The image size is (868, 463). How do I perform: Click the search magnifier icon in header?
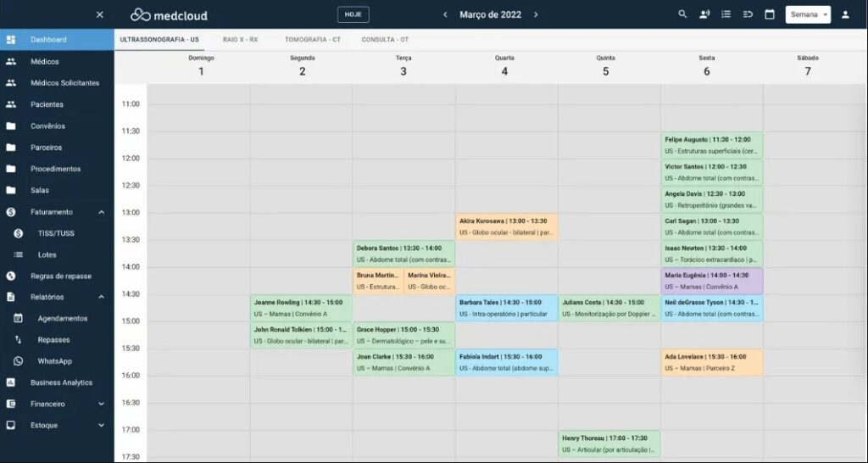[x=682, y=14]
